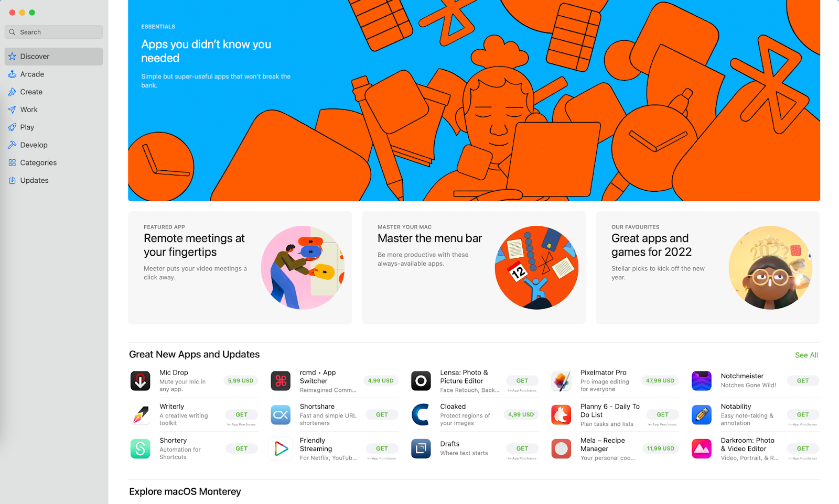Screen dimensions: 839x504
Task: Open the Mic Drop app icon
Action: click(140, 381)
